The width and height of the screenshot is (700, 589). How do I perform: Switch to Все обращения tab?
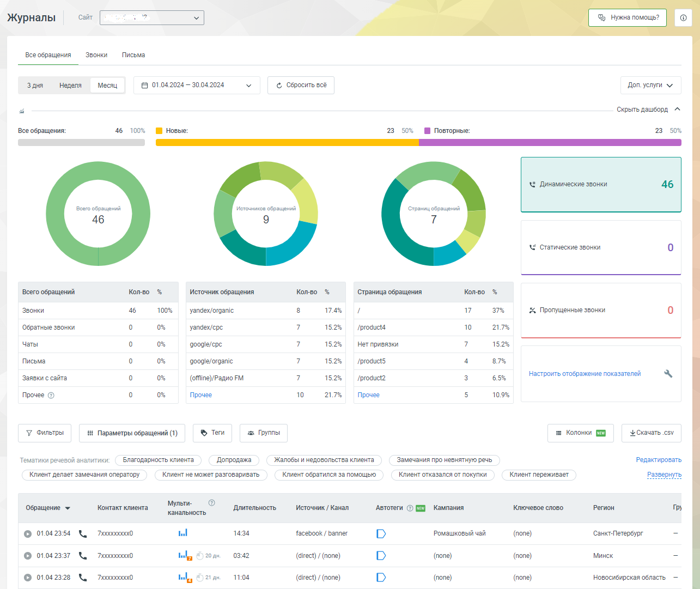click(x=48, y=55)
